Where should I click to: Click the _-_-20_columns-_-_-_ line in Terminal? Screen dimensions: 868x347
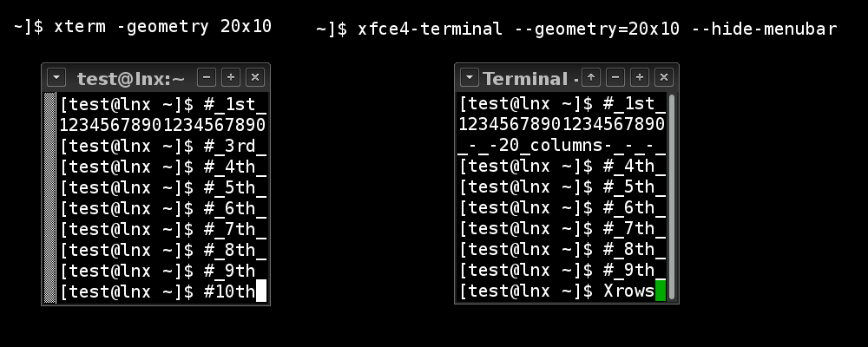[x=562, y=146]
